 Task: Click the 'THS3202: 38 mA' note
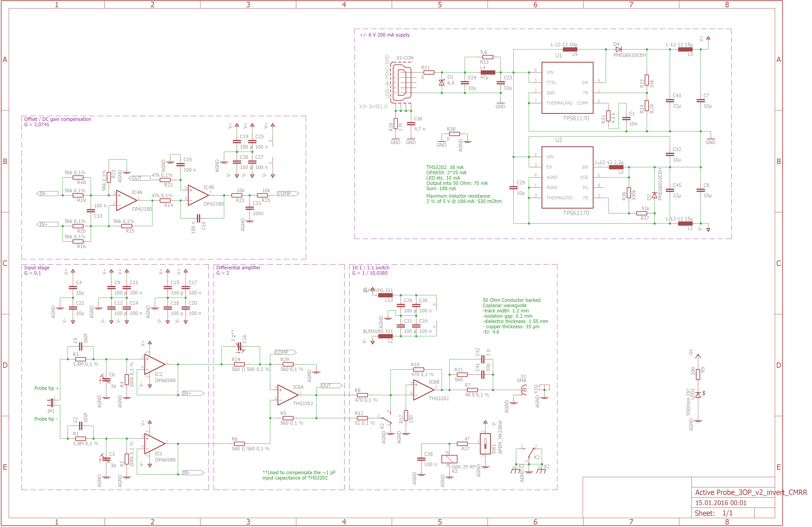tap(445, 167)
